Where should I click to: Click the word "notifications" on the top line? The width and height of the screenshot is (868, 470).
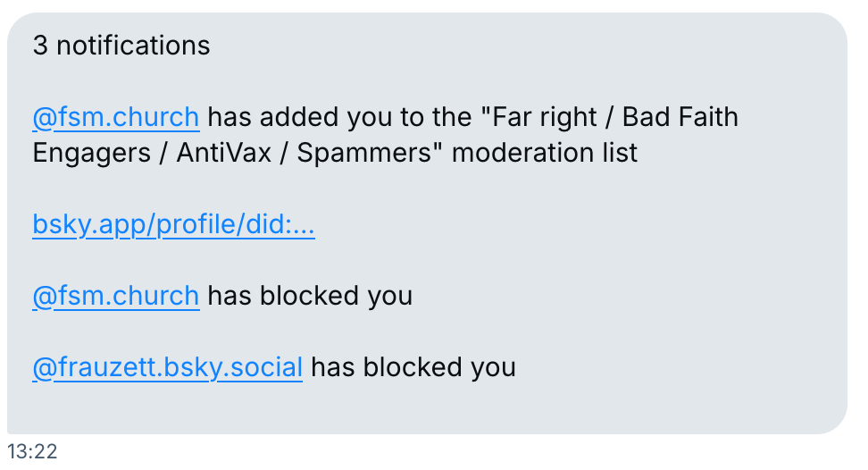(133, 46)
